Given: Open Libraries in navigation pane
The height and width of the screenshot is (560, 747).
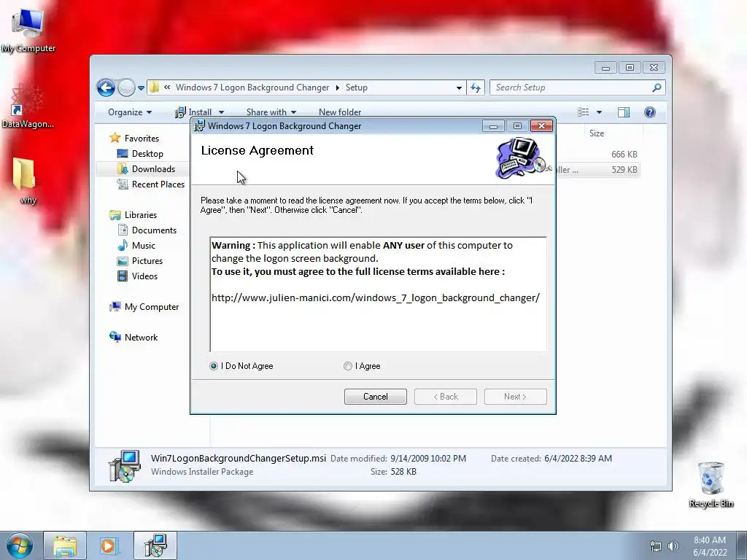Looking at the screenshot, I should pos(141,215).
